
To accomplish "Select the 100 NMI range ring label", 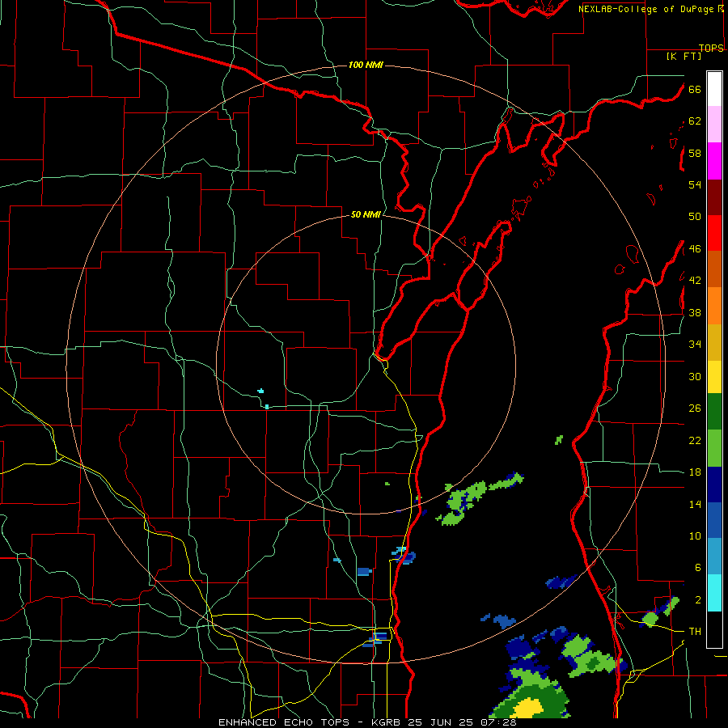I will 366,65.
